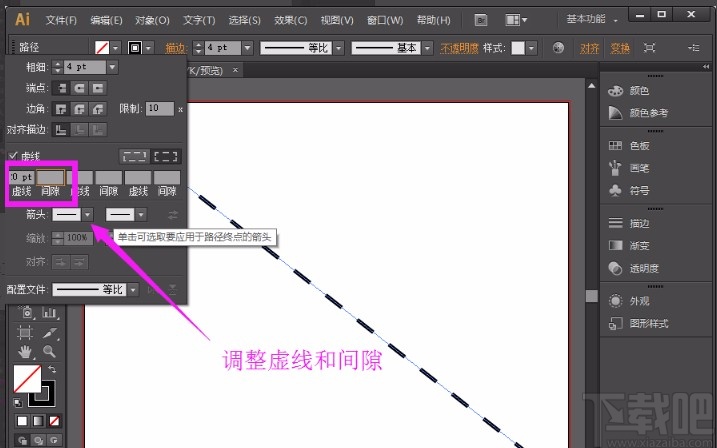Screen dimensions: 717x448
Task: Close the document tab
Action: 235,70
